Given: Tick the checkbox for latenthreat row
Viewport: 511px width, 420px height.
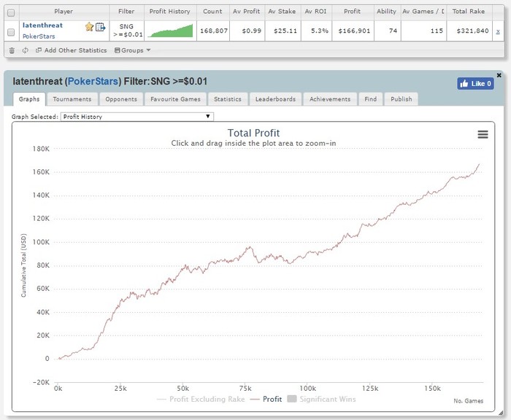Looking at the screenshot, I should click(11, 32).
